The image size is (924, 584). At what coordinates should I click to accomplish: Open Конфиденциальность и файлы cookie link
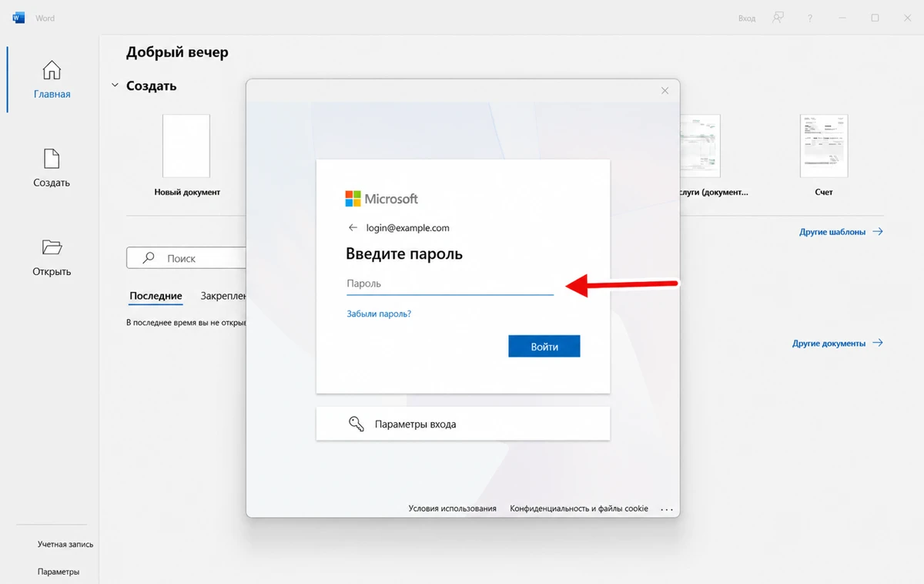pos(579,508)
